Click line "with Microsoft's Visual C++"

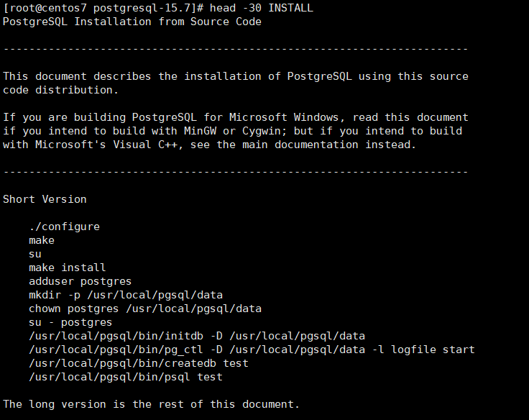click(209, 145)
